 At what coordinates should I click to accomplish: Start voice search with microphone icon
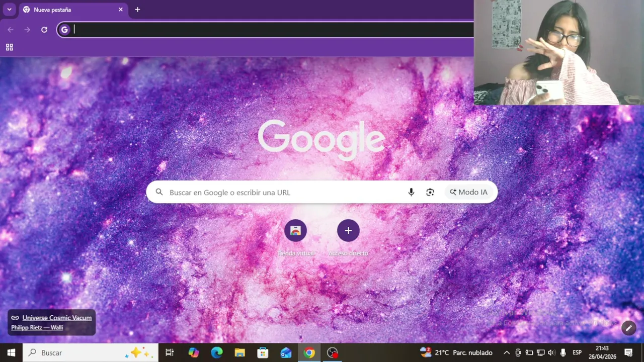pos(411,192)
